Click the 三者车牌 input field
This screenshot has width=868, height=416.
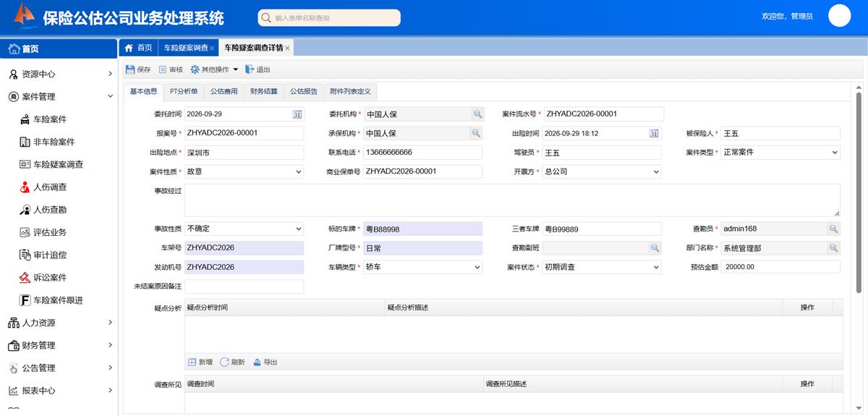(601, 229)
